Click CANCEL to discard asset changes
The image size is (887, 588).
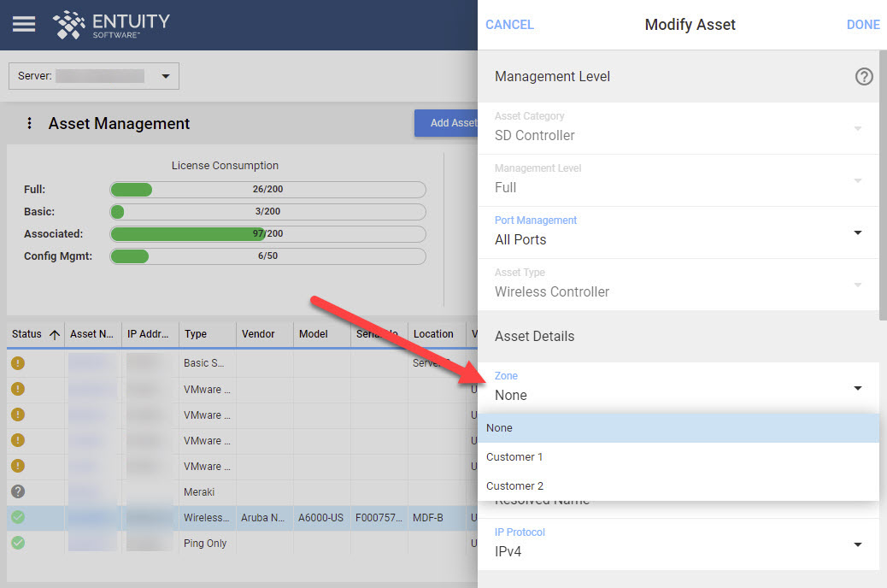(509, 25)
